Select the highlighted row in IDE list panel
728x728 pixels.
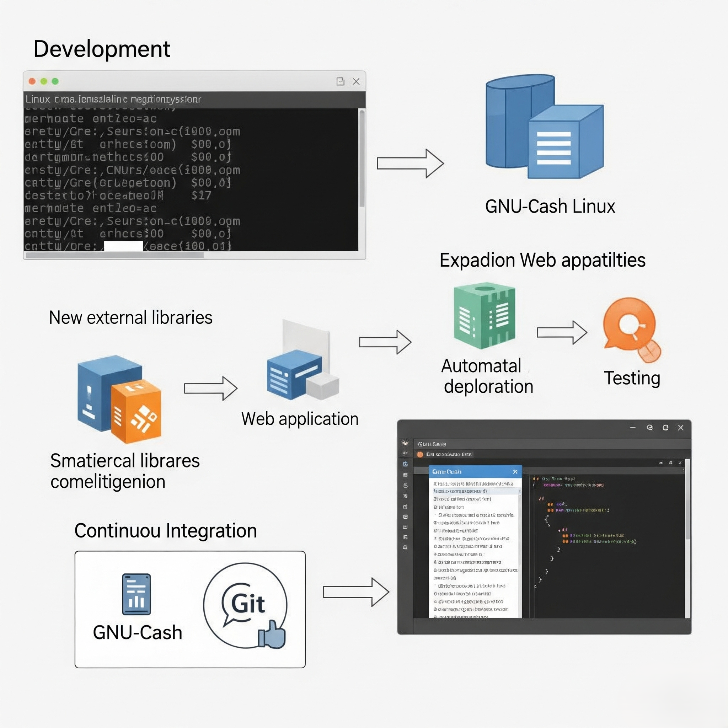(475, 491)
